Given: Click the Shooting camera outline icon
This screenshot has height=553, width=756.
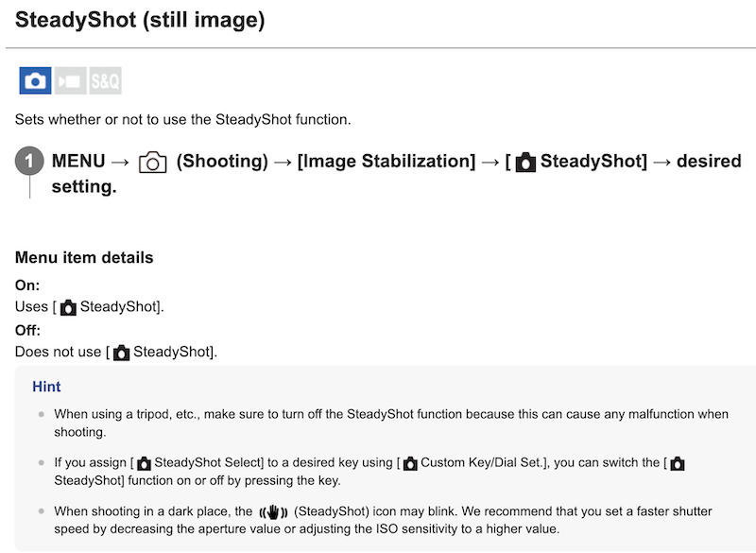Looking at the screenshot, I should coord(152,163).
